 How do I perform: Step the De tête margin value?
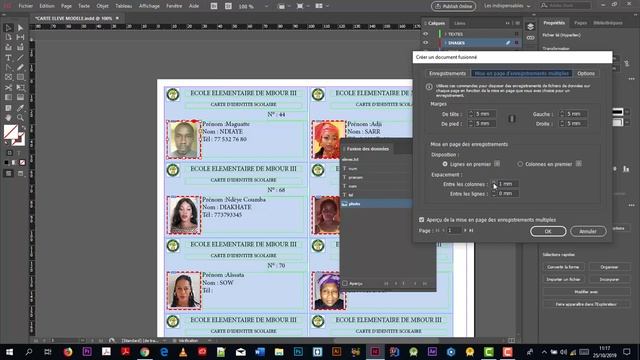pos(471,114)
